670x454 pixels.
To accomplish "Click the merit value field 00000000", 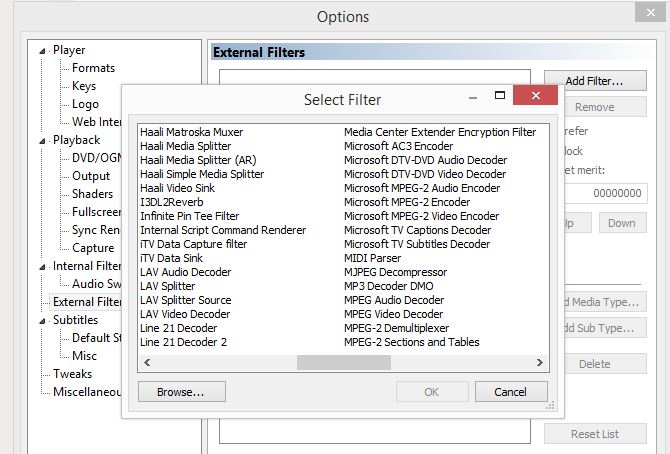I will tap(606, 193).
